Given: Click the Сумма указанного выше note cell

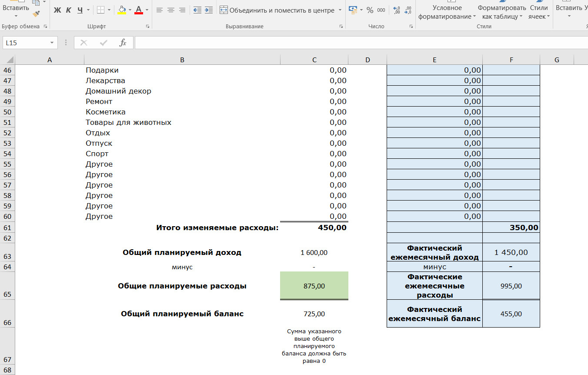Looking at the screenshot, I should pyautogui.click(x=314, y=346).
